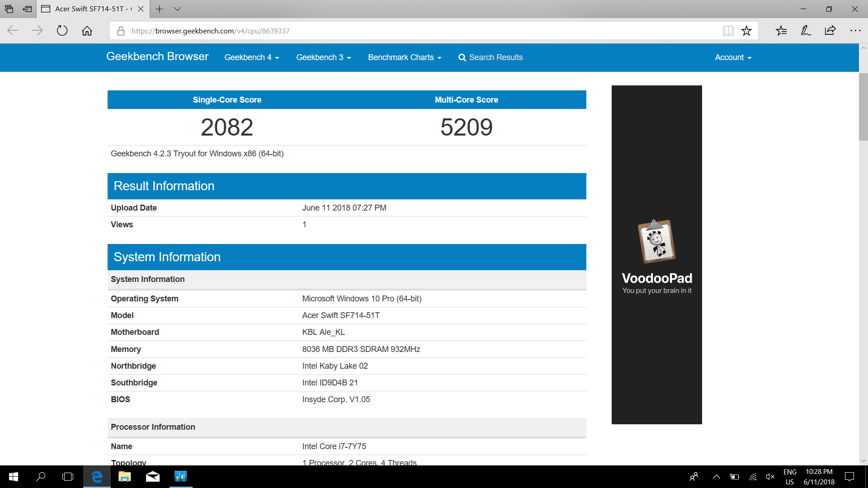Set these tabs aside icon
The image size is (868, 488).
pos(27,9)
